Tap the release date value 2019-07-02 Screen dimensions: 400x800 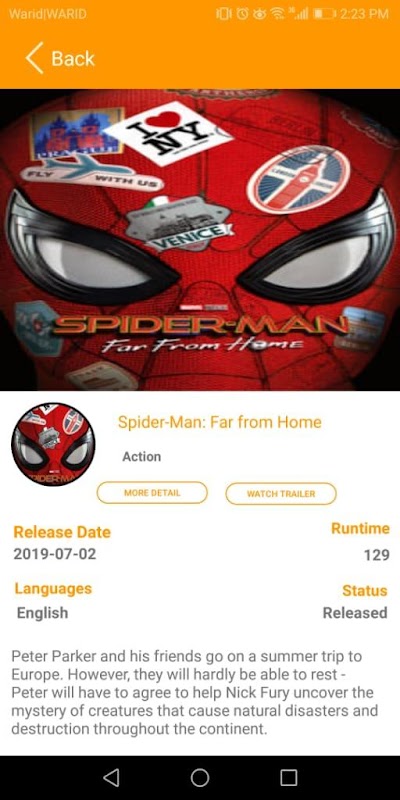(55, 554)
